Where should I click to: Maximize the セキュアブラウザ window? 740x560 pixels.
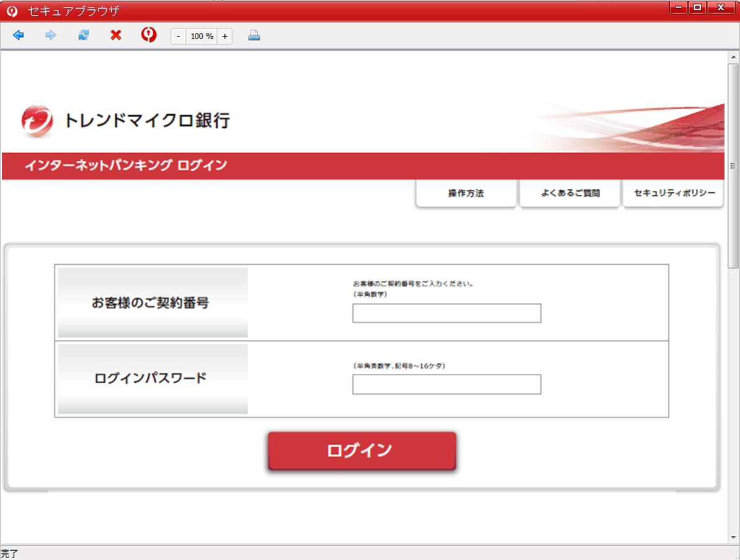pos(698,7)
